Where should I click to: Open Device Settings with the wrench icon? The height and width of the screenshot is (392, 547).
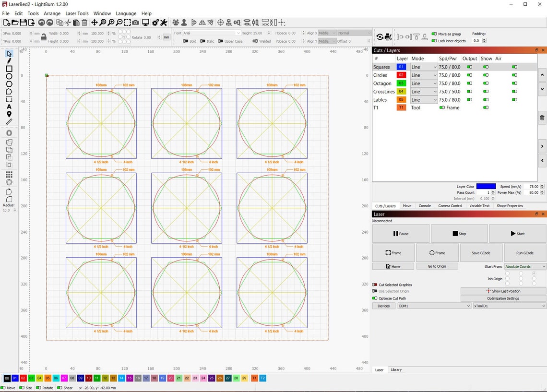pos(164,22)
